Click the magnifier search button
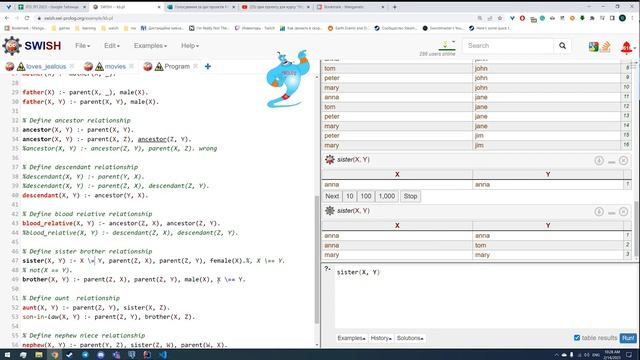Screen dimensions: 640x360 coord(562,46)
